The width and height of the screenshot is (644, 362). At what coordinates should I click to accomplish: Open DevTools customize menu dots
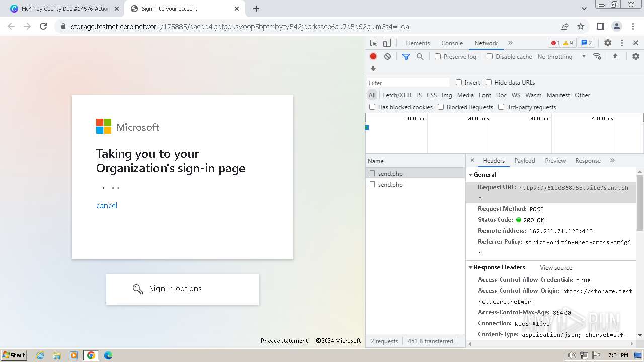coord(622,43)
